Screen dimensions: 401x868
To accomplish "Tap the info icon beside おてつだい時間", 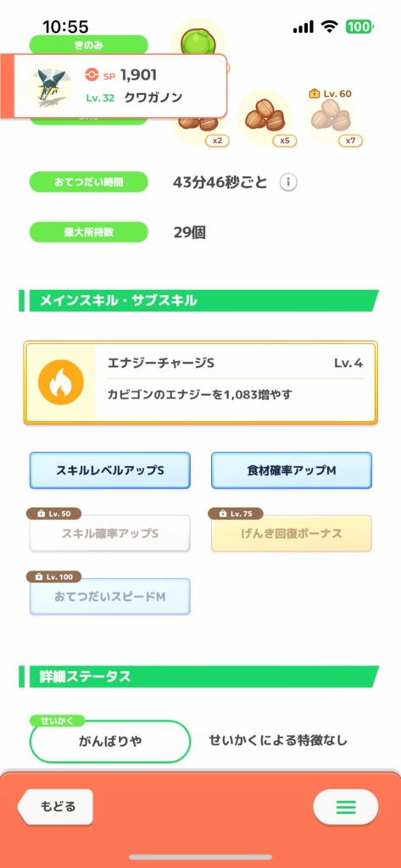I will [288, 181].
